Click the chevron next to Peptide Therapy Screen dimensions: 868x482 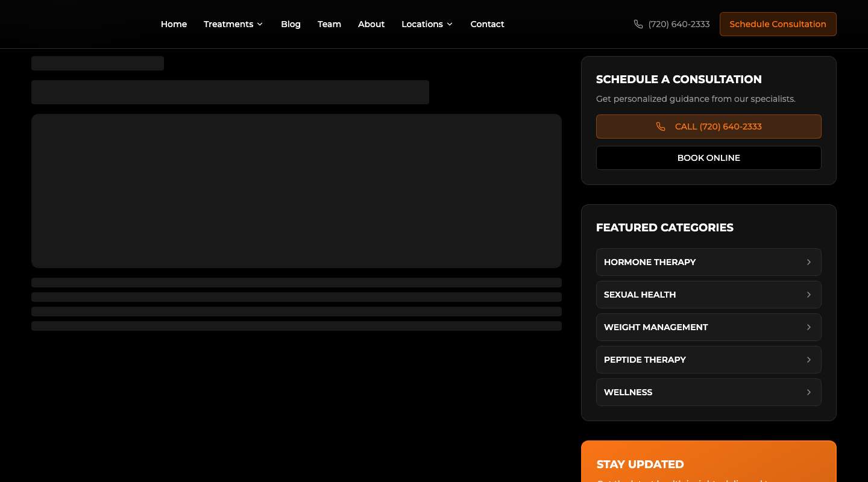809,360
